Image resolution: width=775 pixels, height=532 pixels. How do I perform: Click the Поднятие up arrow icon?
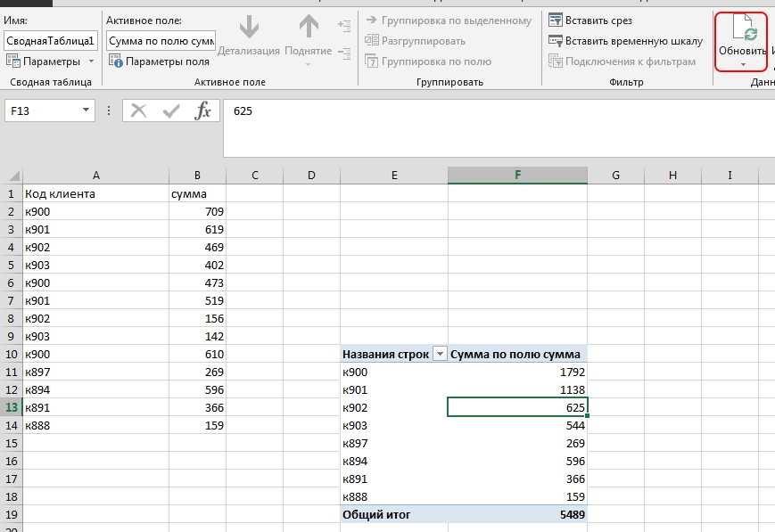pyautogui.click(x=309, y=27)
